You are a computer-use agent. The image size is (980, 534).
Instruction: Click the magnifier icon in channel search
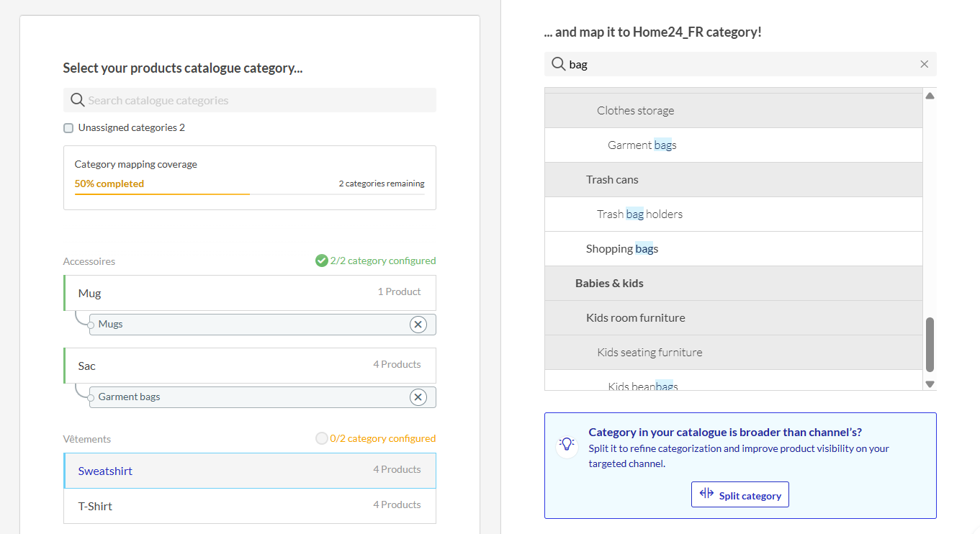click(x=558, y=64)
